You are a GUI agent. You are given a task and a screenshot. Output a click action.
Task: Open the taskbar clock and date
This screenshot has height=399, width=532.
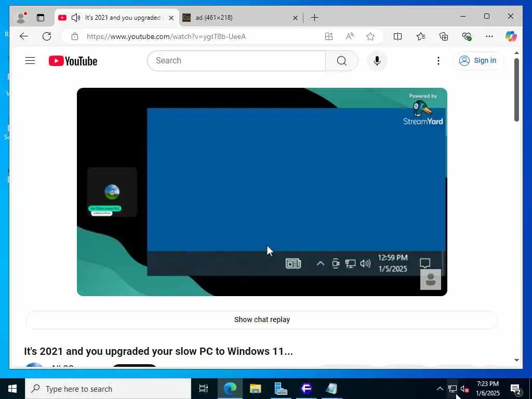488,389
